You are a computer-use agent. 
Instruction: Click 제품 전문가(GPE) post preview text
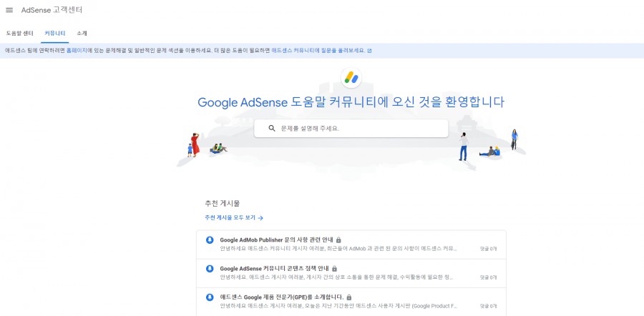click(x=338, y=306)
